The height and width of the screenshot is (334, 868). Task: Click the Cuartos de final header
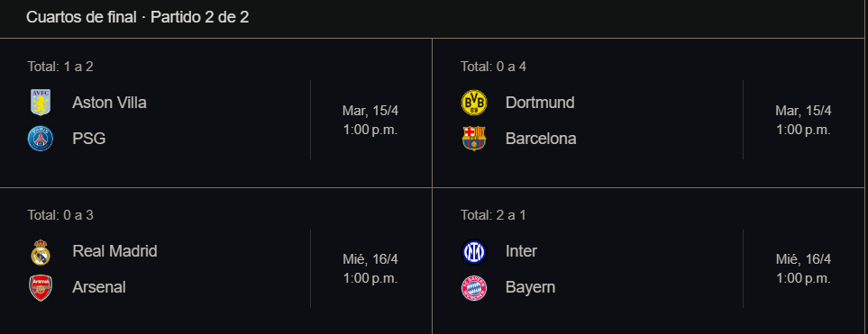(x=137, y=17)
